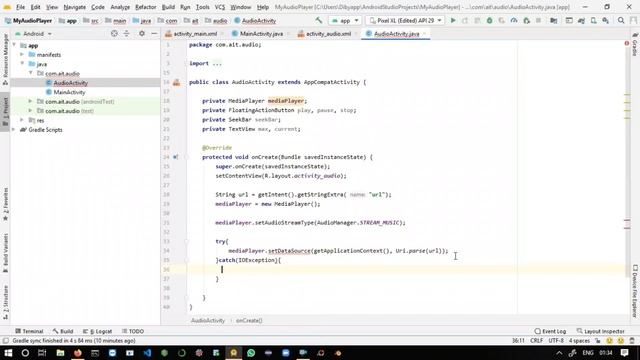Viewport: 640px width, 360px height.
Task: Click the error indicator at editor top right
Action: tap(627, 43)
